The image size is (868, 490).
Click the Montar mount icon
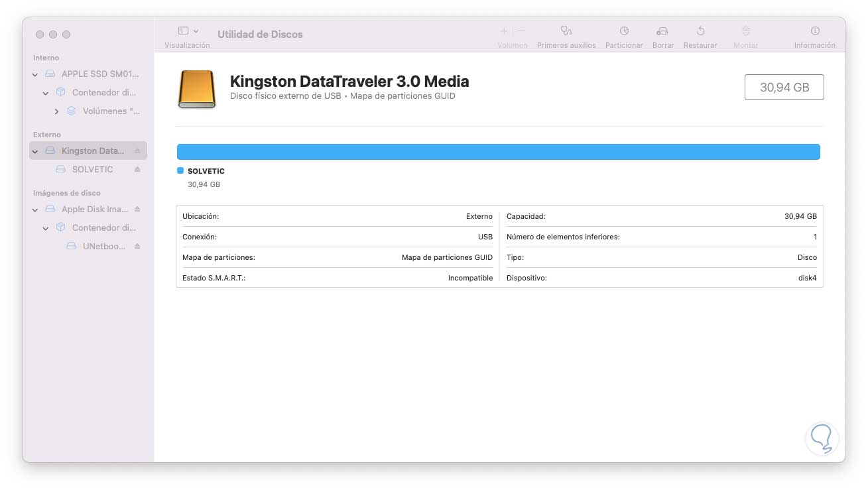746,31
